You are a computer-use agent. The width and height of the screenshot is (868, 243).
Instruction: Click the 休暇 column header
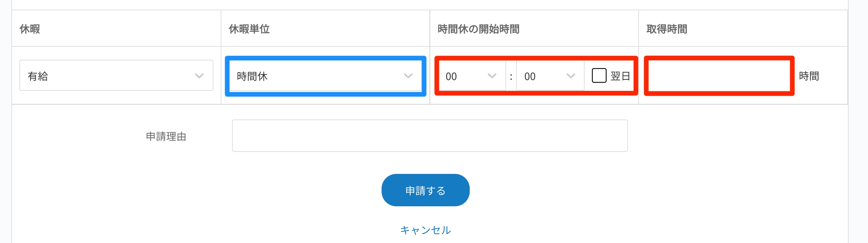click(x=30, y=29)
